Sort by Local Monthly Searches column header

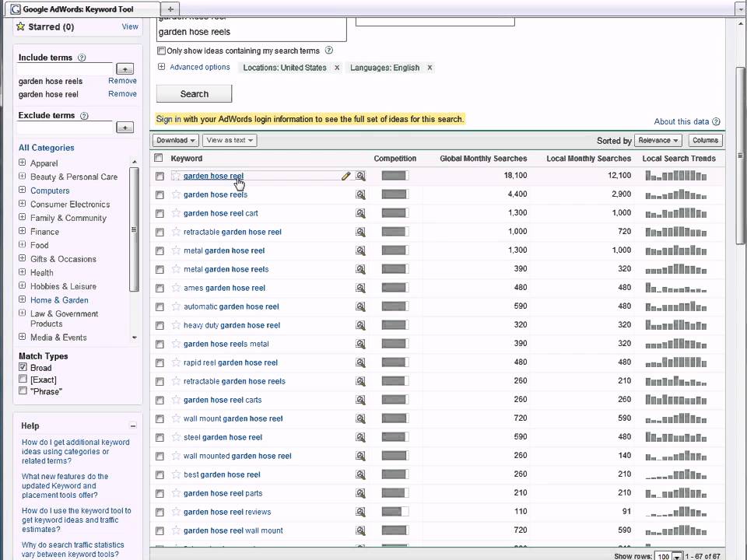(x=588, y=159)
